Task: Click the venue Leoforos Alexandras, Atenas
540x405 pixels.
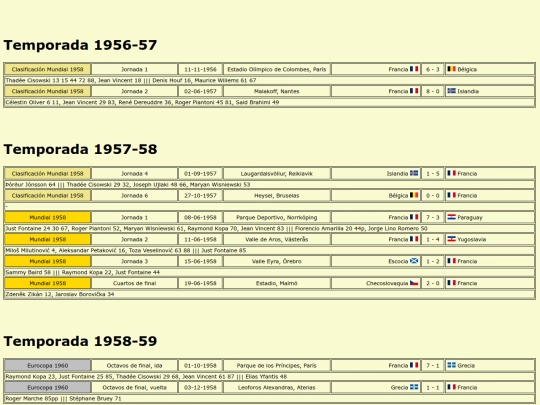Action: pyautogui.click(x=277, y=387)
